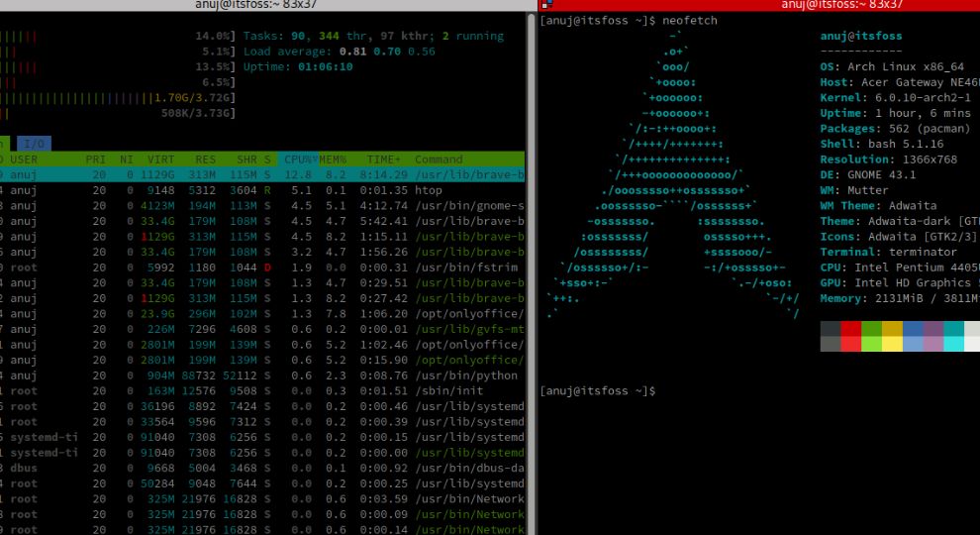980x535 pixels.
Task: Select the systemd process row with time 0:00.46
Action: click(262, 406)
